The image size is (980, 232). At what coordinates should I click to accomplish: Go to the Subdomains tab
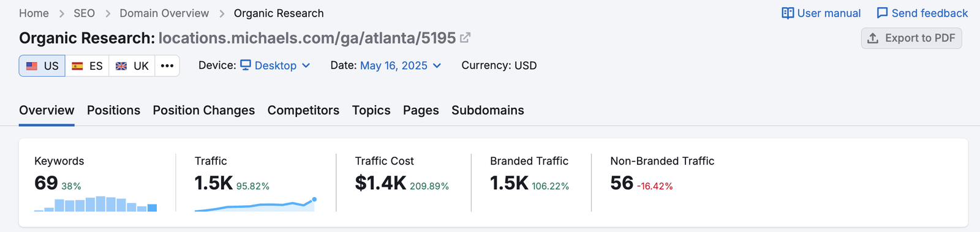(488, 110)
